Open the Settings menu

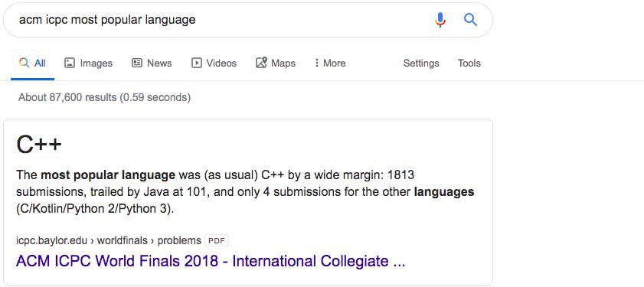click(x=421, y=64)
